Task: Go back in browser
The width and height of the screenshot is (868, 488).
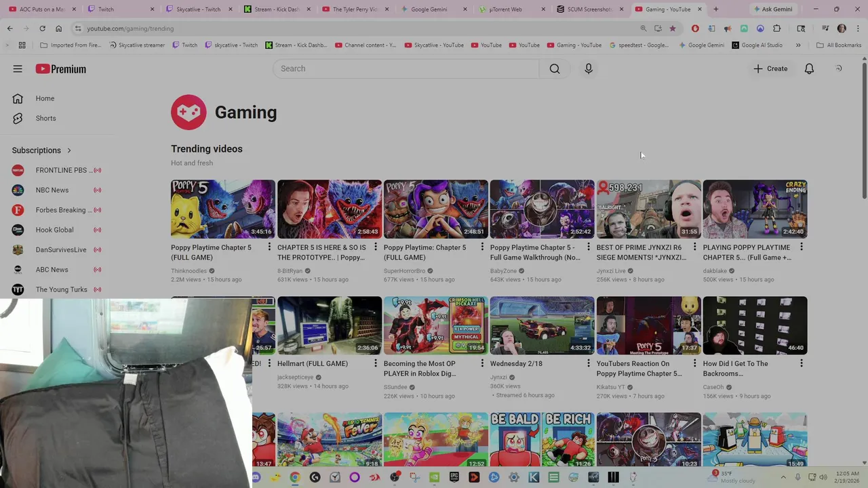Action: pos(9,28)
